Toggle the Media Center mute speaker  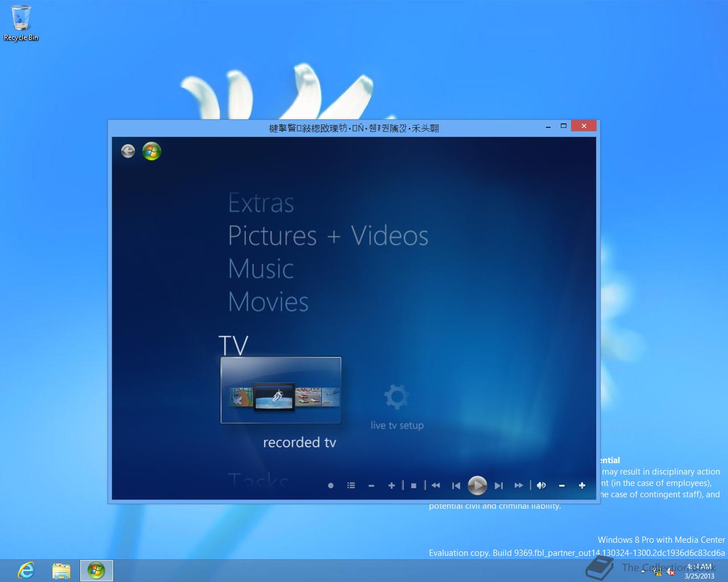(x=541, y=485)
